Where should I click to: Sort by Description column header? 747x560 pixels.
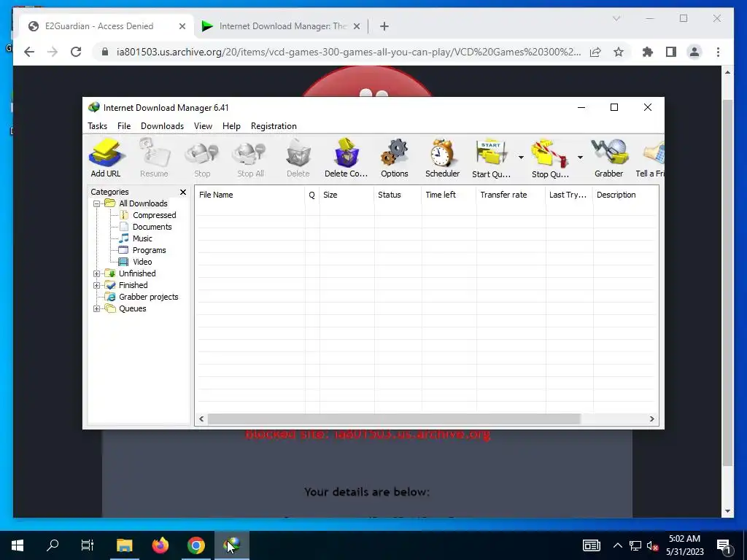pos(625,195)
